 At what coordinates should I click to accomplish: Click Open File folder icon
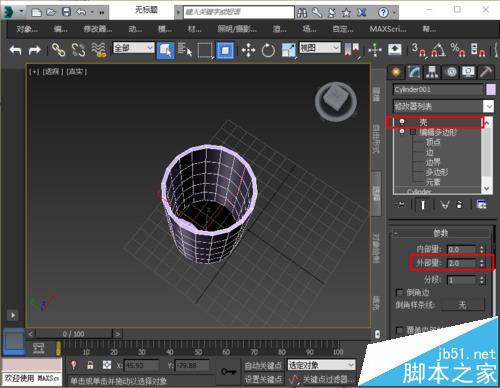(51, 12)
